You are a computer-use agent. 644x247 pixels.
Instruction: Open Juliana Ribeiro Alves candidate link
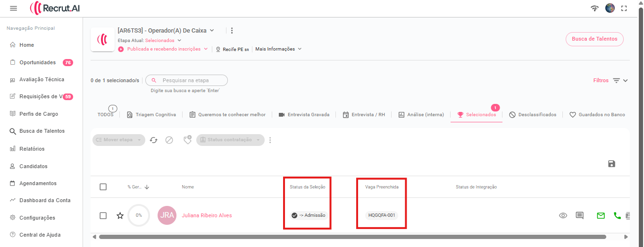point(207,215)
